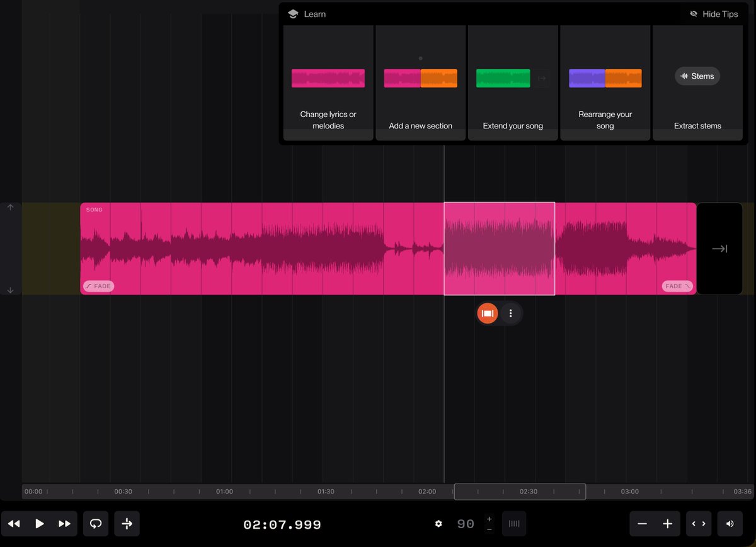Hide the tips panel
Image resolution: width=756 pixels, height=547 pixels.
click(714, 14)
